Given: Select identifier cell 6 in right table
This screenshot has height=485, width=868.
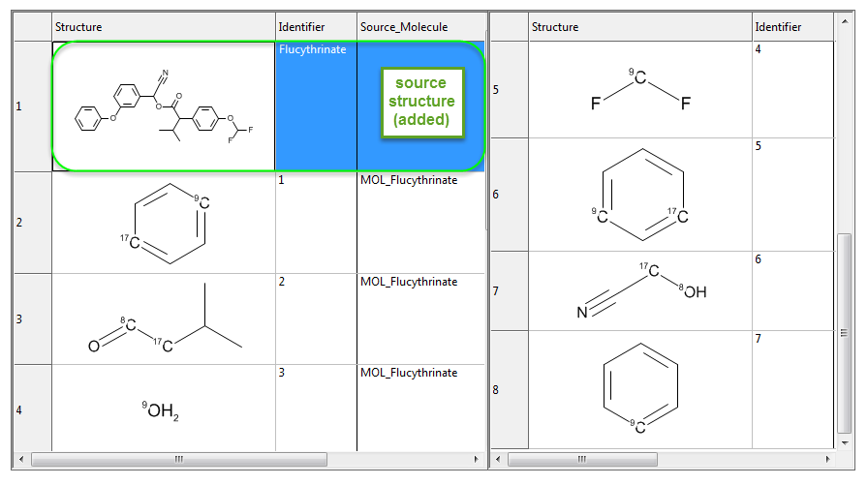Looking at the screenshot, I should click(792, 290).
